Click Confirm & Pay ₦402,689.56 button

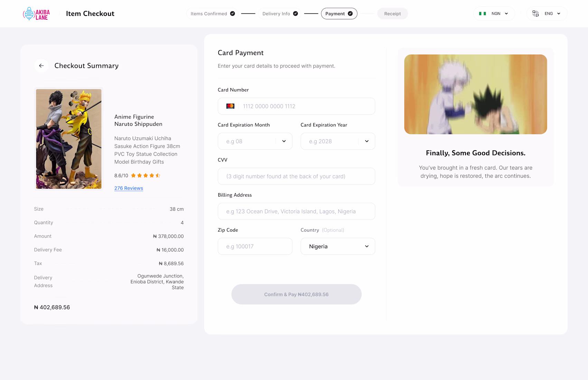[296, 294]
